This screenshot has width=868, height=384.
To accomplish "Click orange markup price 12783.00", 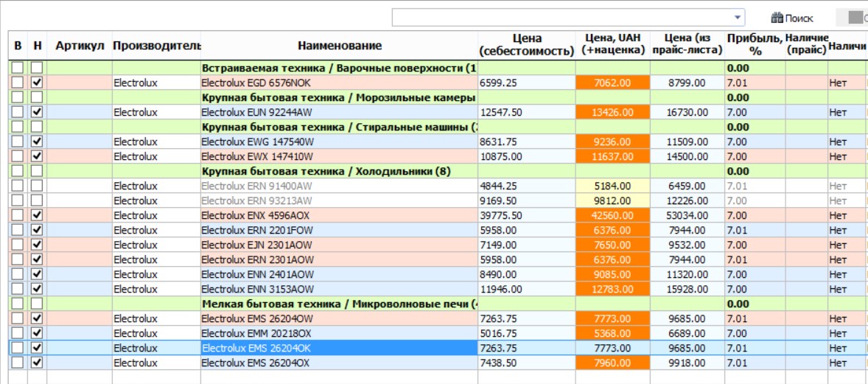I will (x=613, y=289).
